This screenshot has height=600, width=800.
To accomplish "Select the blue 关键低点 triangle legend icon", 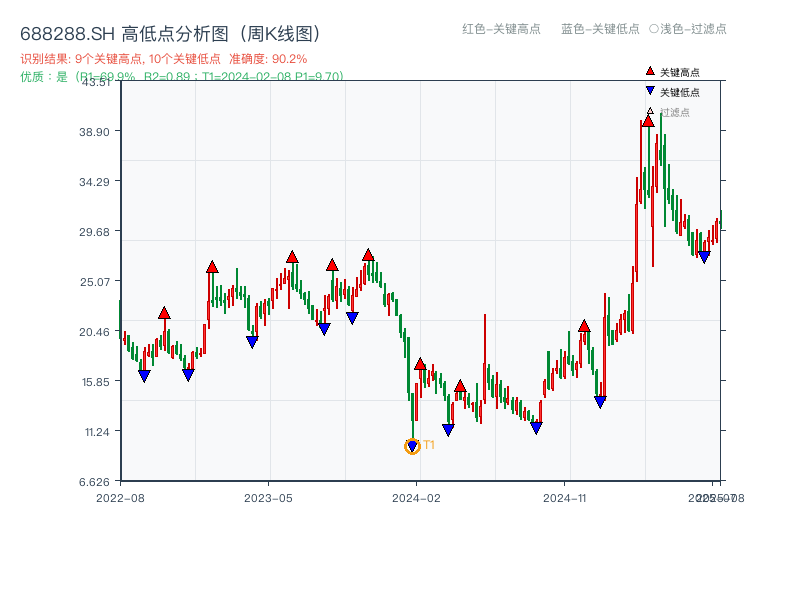I will (650, 90).
